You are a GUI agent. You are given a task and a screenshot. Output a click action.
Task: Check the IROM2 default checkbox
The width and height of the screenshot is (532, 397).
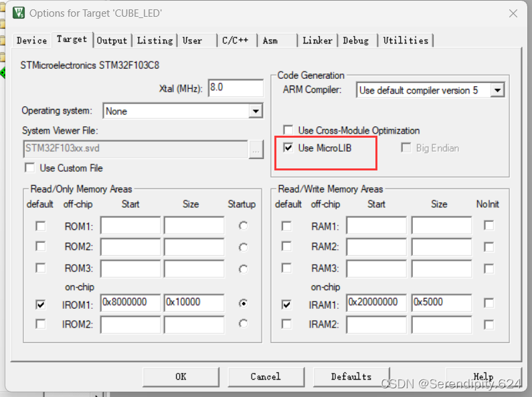41,324
